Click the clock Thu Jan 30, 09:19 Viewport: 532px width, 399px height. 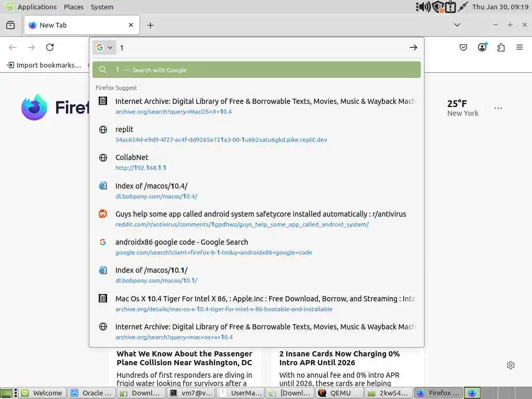pyautogui.click(x=500, y=7)
